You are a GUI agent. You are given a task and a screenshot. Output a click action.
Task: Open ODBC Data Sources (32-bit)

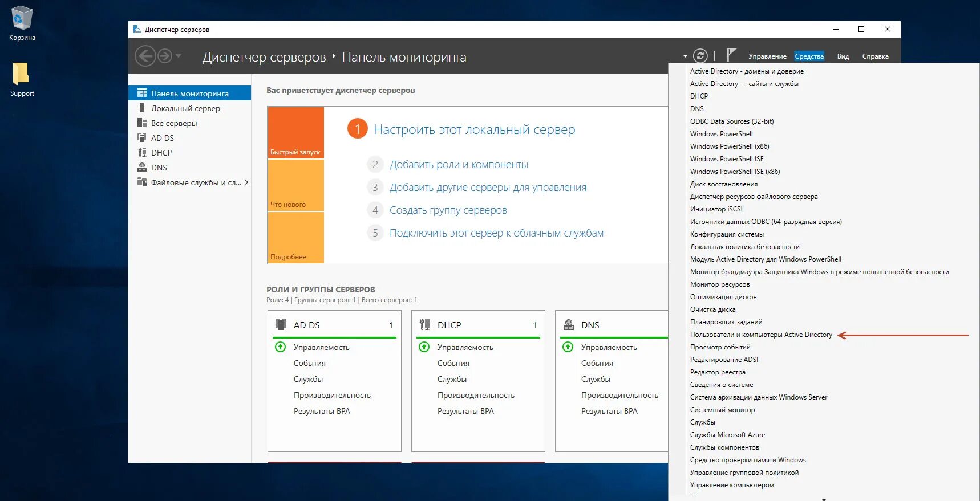[x=732, y=121]
